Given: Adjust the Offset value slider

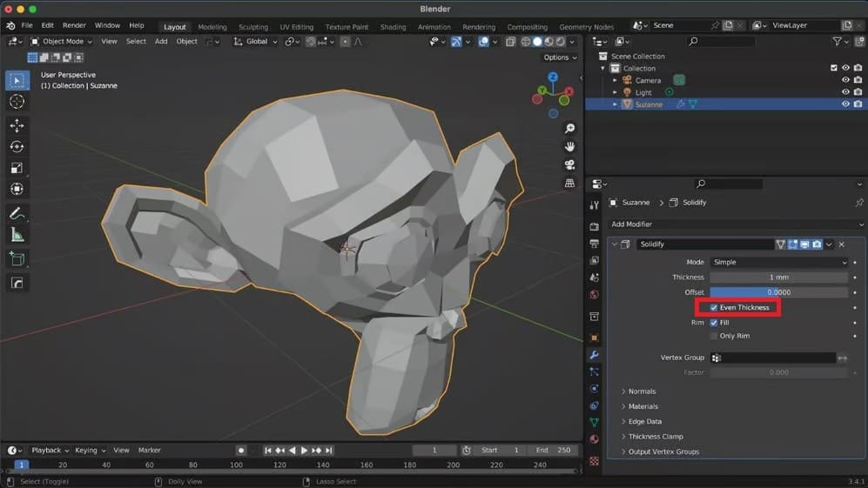Looking at the screenshot, I should coord(779,292).
